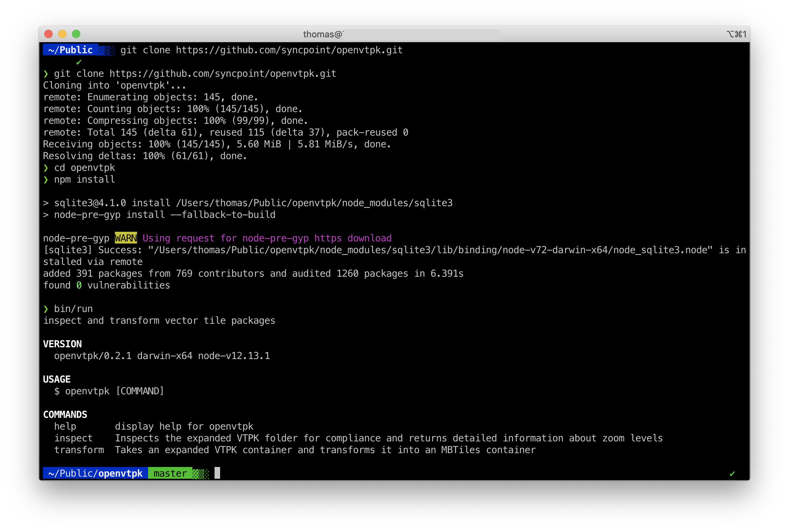Click the 'help' command name

(65, 426)
